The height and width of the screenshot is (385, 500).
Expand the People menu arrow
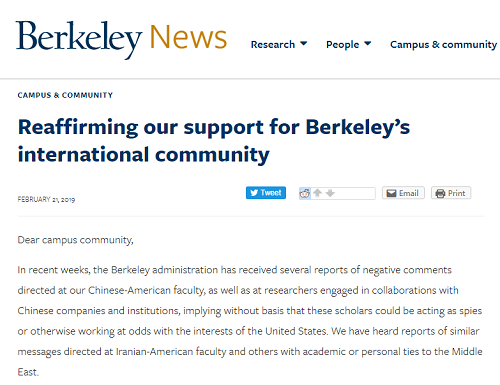pyautogui.click(x=368, y=44)
